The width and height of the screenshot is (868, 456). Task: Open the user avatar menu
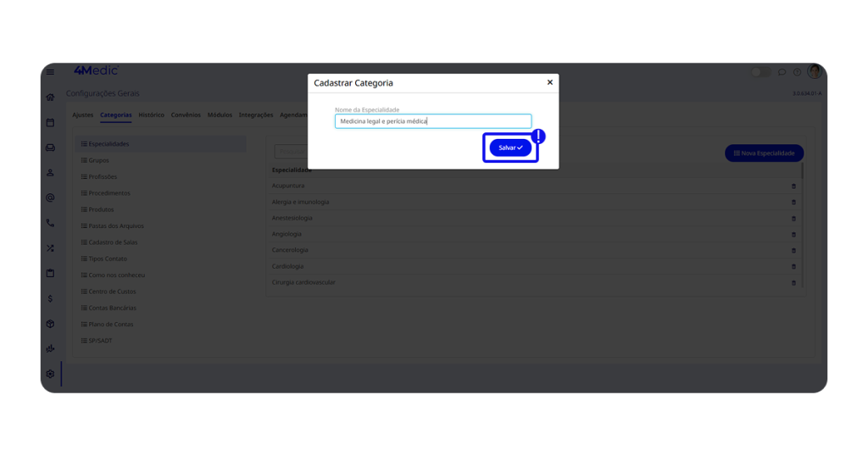[815, 72]
